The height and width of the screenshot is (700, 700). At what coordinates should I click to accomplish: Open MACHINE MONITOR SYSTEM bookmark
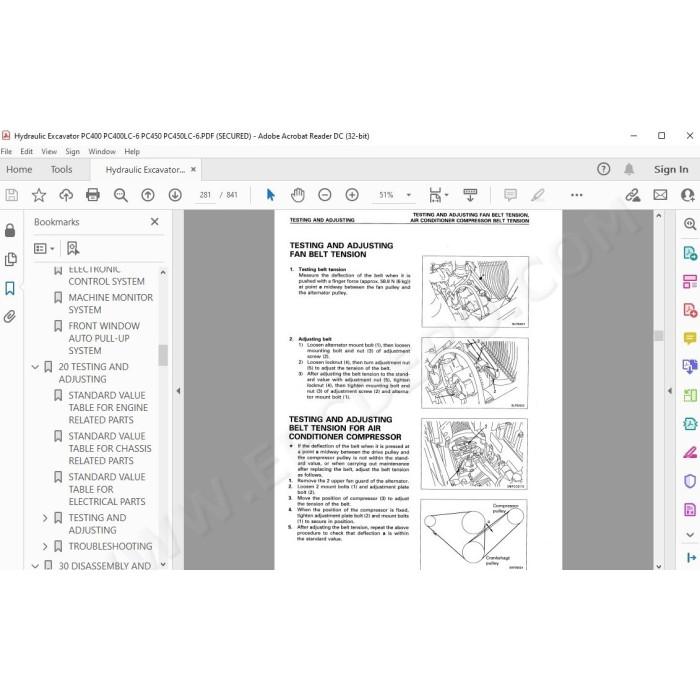tap(110, 304)
